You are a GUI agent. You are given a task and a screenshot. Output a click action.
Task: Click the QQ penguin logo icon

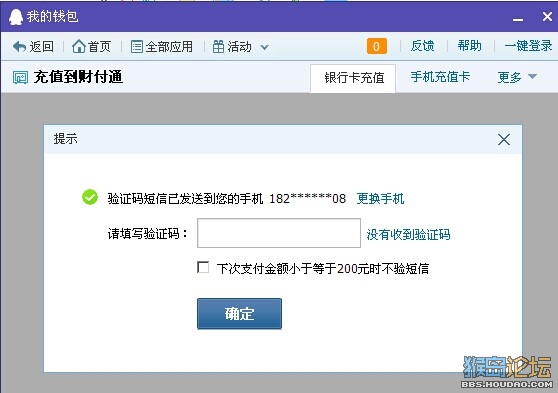16,17
